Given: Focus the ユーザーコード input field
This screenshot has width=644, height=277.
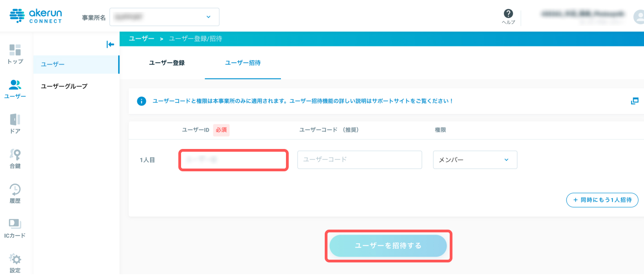Looking at the screenshot, I should 359,160.
